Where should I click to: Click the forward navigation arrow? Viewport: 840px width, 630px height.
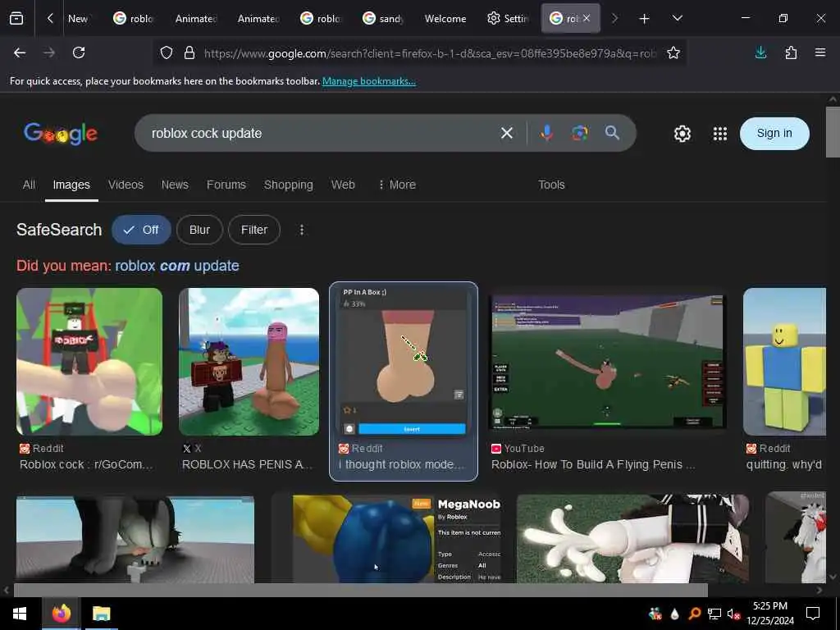click(49, 52)
